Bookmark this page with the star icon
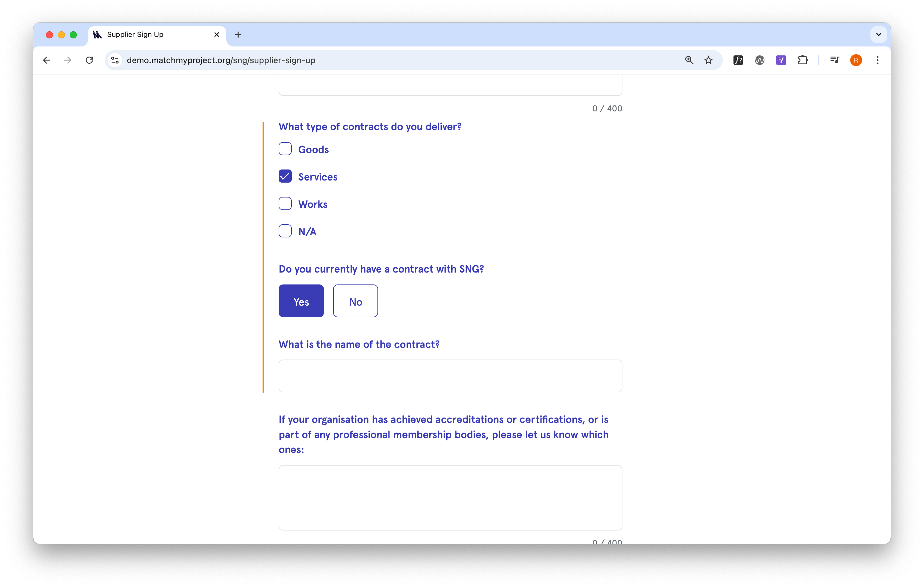This screenshot has width=924, height=588. tap(708, 60)
